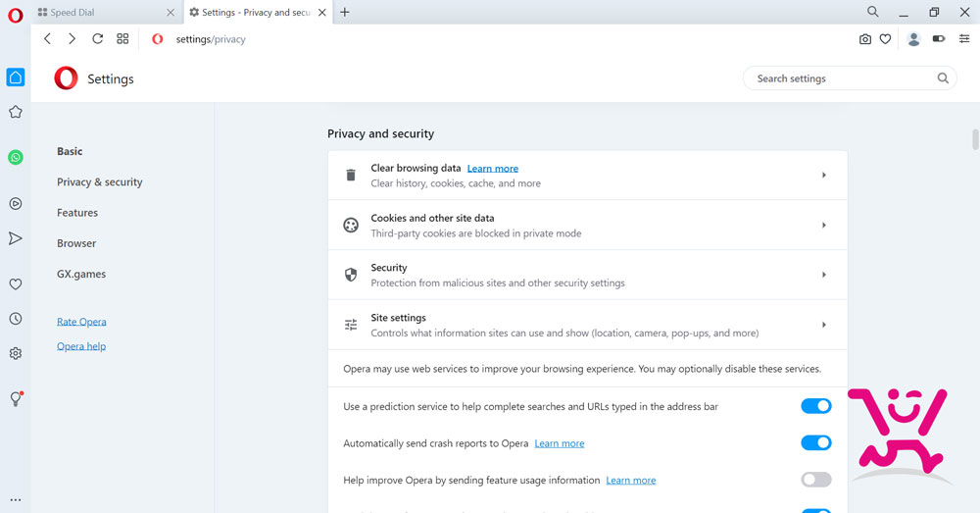Click the heart icon in the address bar
This screenshot has height=513, width=980.
tap(885, 39)
